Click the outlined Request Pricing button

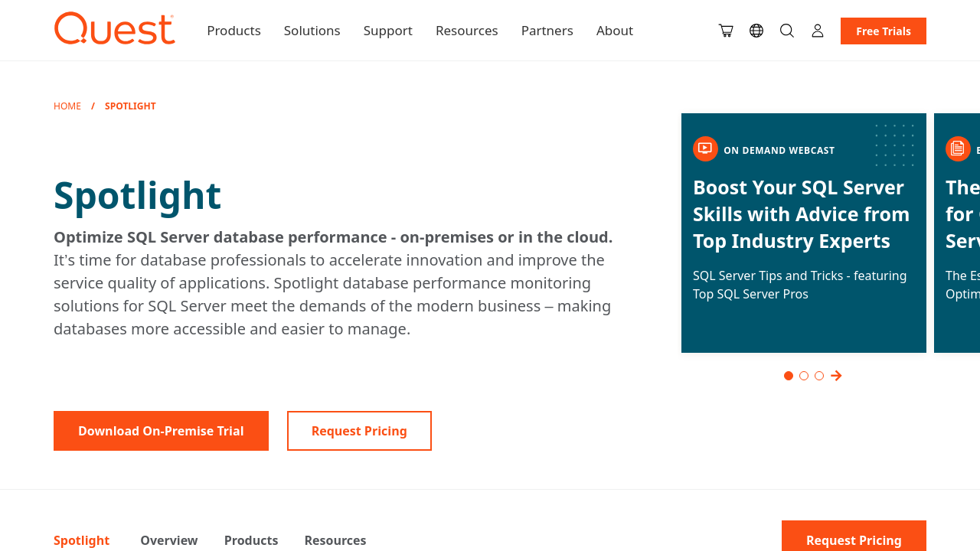(359, 431)
